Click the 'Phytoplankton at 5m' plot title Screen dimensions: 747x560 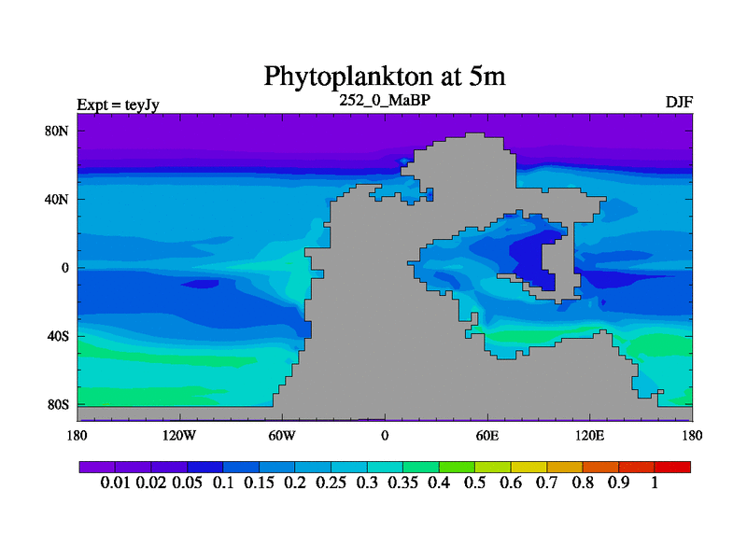point(384,76)
